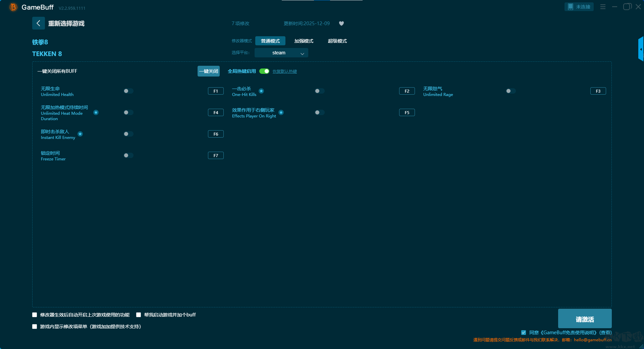
Task: Expand the right edge side panel tab
Action: point(641,49)
